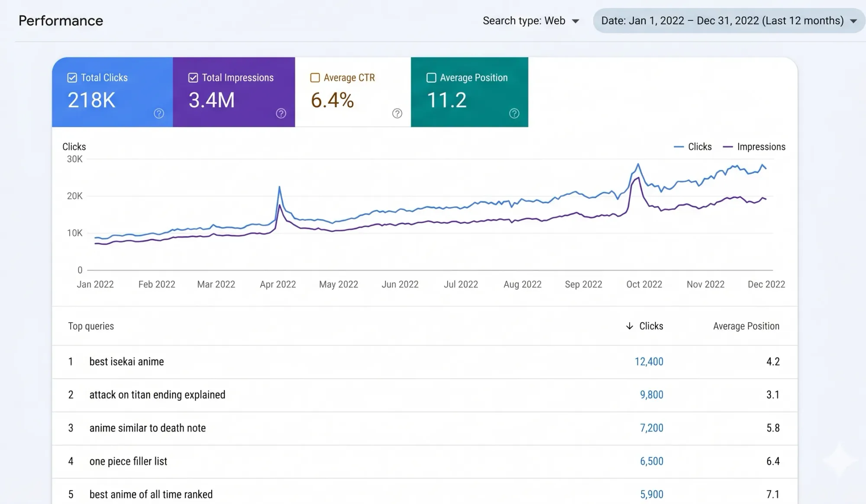Open the Search type: Web dropdown
This screenshot has width=866, height=504.
pyautogui.click(x=531, y=21)
